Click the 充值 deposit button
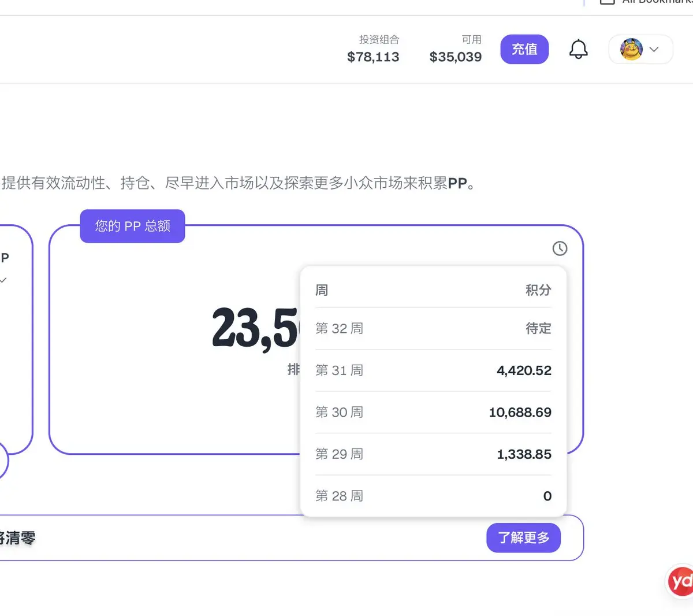The image size is (693, 616). [524, 49]
